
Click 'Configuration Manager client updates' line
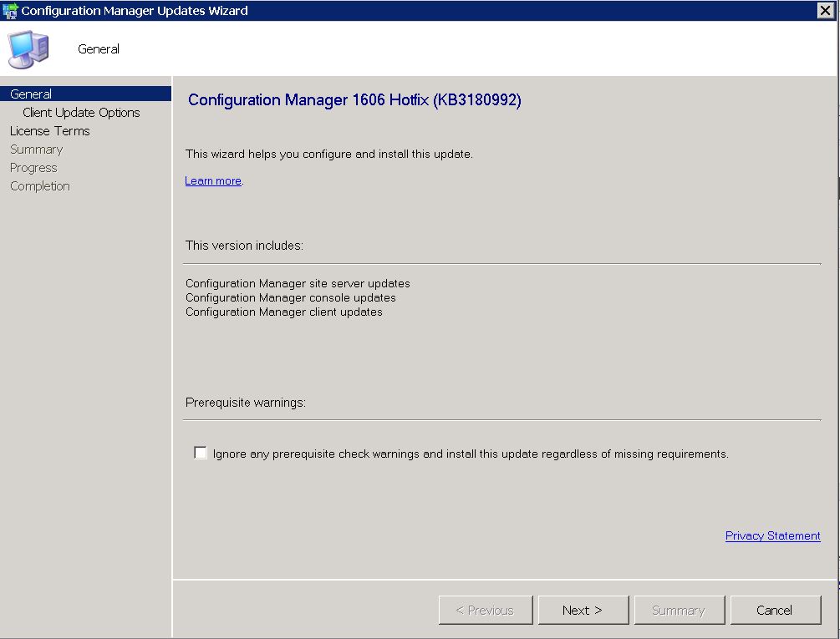click(284, 312)
